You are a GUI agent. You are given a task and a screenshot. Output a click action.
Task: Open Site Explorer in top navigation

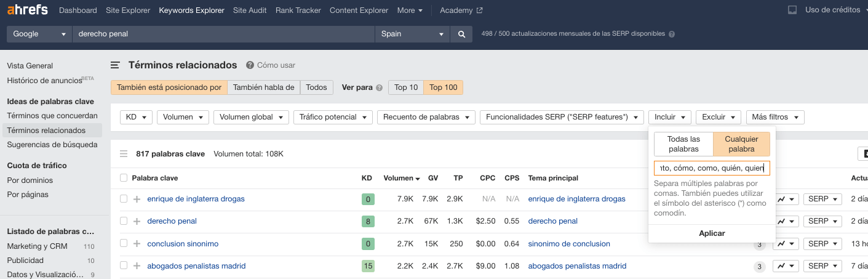point(128,10)
